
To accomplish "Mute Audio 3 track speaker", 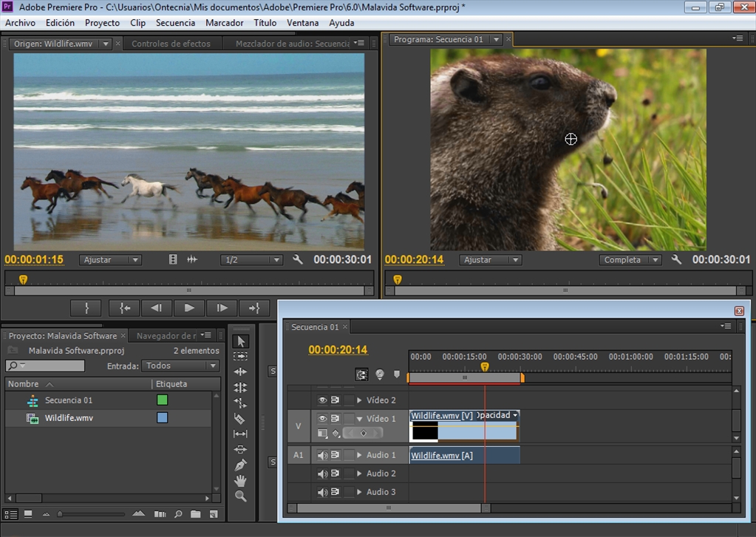I will [x=322, y=492].
